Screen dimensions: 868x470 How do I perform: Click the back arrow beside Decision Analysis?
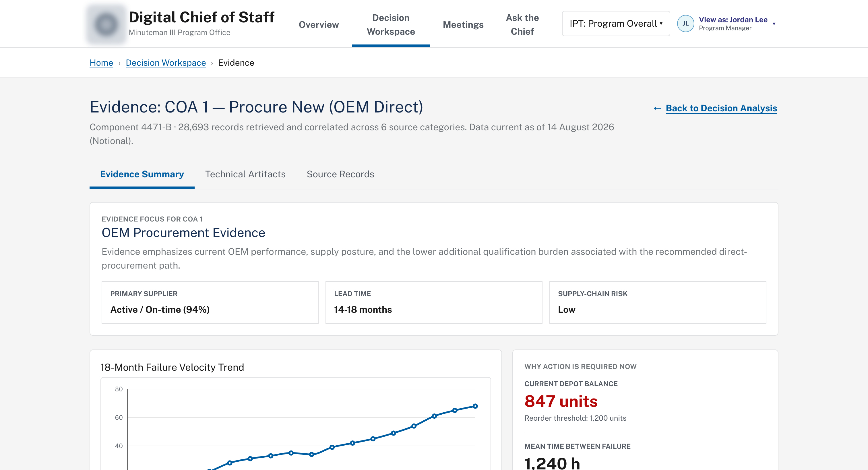[657, 108]
